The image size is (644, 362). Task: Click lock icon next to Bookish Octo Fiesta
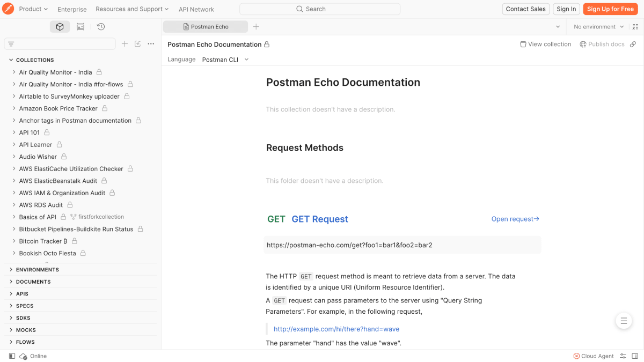coord(83,253)
